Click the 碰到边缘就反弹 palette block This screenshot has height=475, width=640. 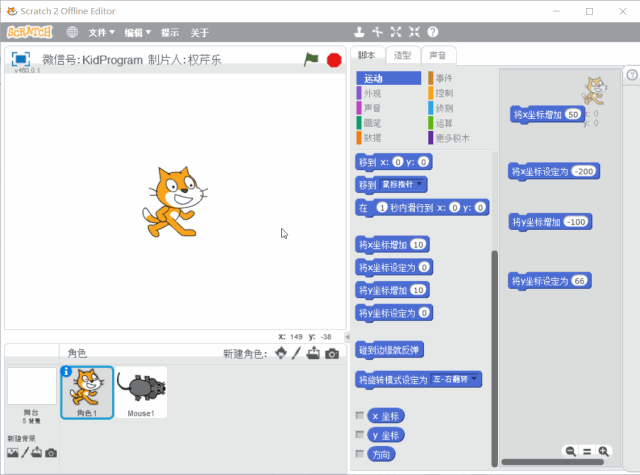389,350
